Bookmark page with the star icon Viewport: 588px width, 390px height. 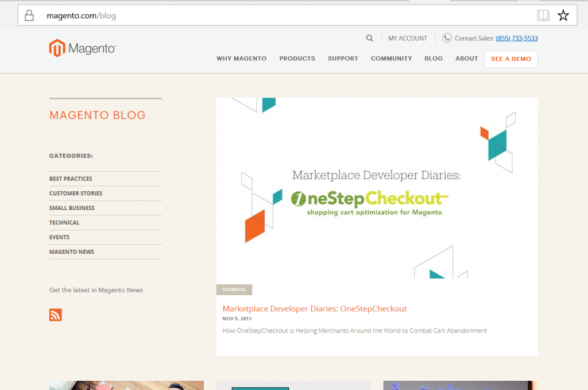(x=563, y=16)
